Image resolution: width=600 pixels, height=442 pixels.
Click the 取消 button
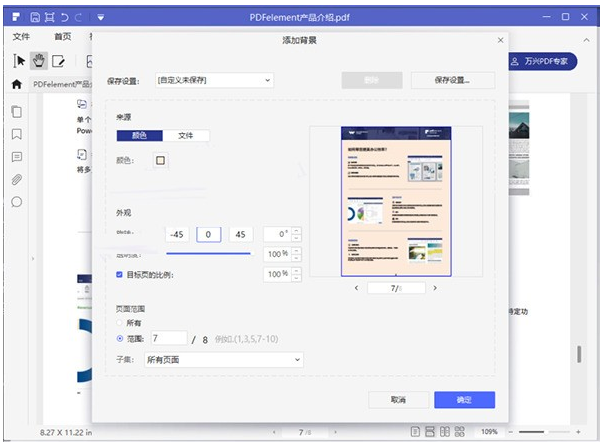[398, 399]
